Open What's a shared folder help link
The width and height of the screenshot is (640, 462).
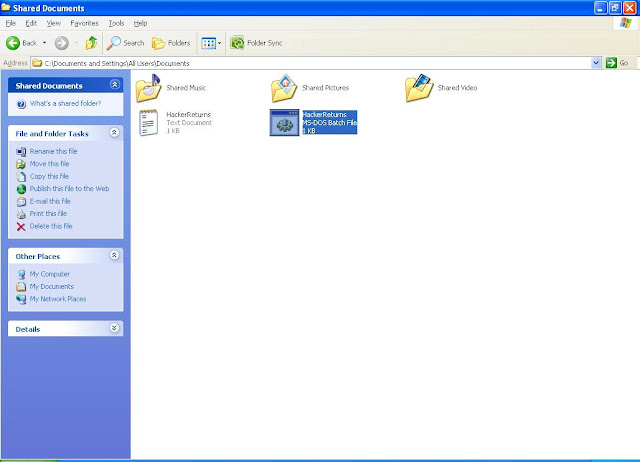coord(65,104)
